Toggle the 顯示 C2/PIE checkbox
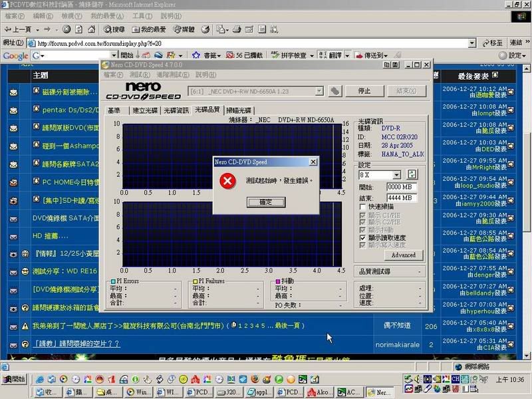 tap(362, 222)
